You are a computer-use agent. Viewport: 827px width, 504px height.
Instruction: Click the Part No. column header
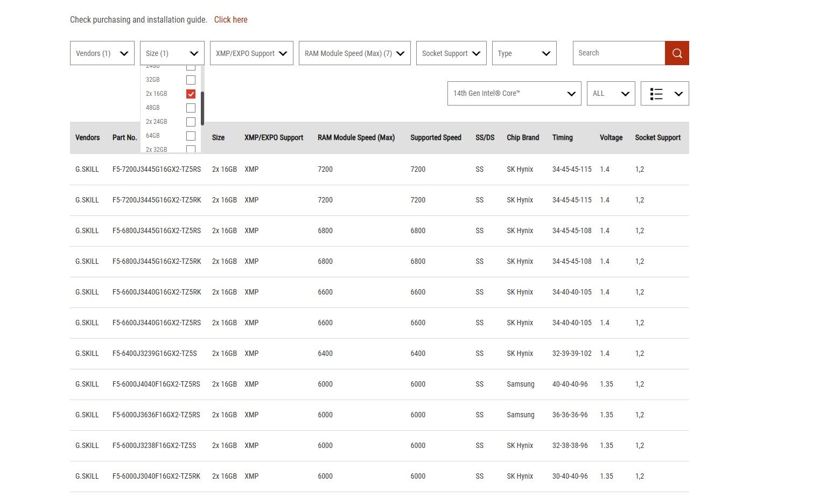coord(125,138)
